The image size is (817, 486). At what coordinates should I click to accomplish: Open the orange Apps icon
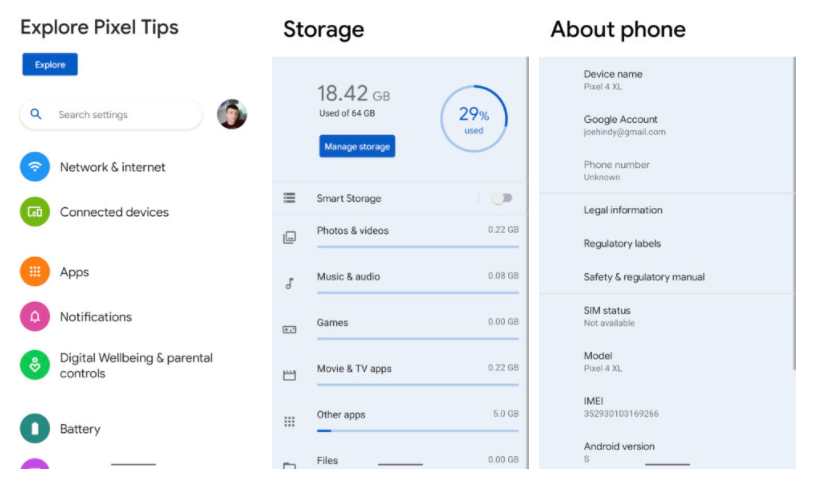pos(35,272)
